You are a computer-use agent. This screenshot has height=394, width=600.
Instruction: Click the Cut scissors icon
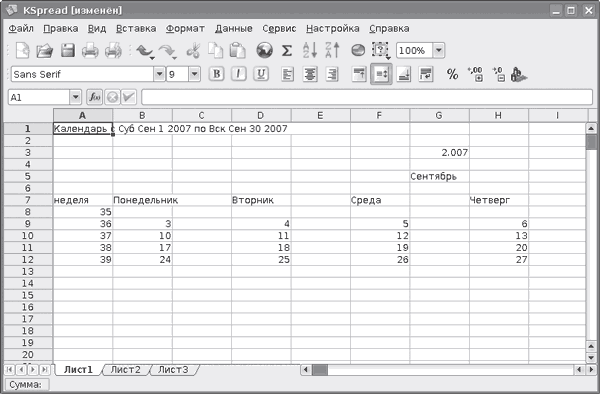(193, 50)
